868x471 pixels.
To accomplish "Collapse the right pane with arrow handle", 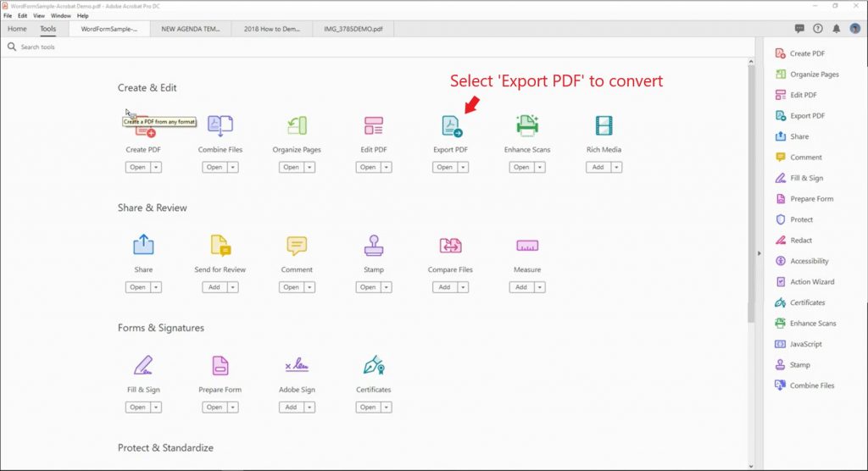I will pyautogui.click(x=759, y=253).
